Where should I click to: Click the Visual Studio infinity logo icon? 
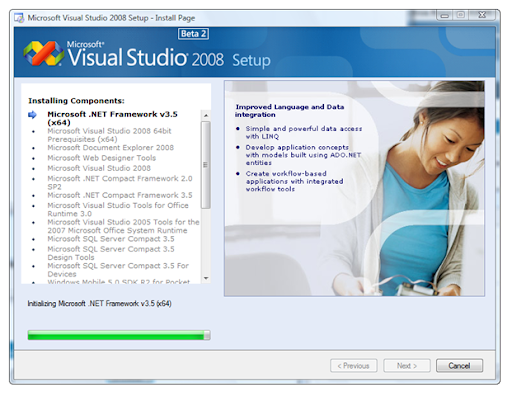tap(43, 53)
